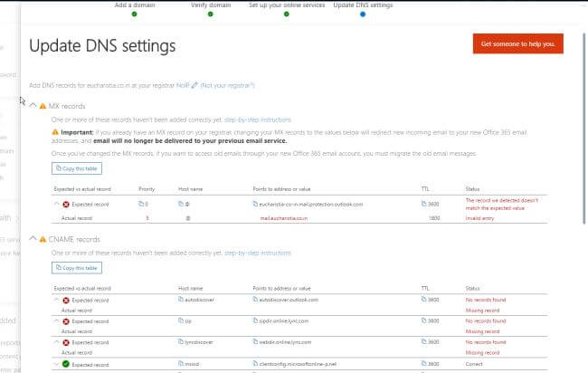Click the 'Get someone to help you' button

tap(517, 43)
